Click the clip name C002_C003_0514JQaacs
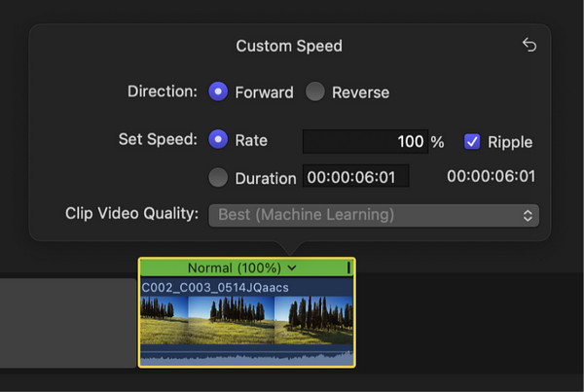584x392 pixels. pos(215,288)
